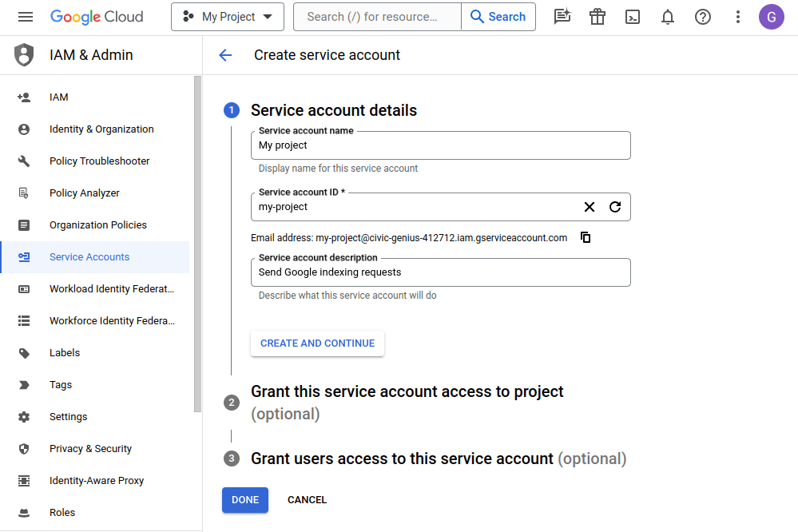The width and height of the screenshot is (798, 532).
Task: Copy the service account email address
Action: pos(586,238)
